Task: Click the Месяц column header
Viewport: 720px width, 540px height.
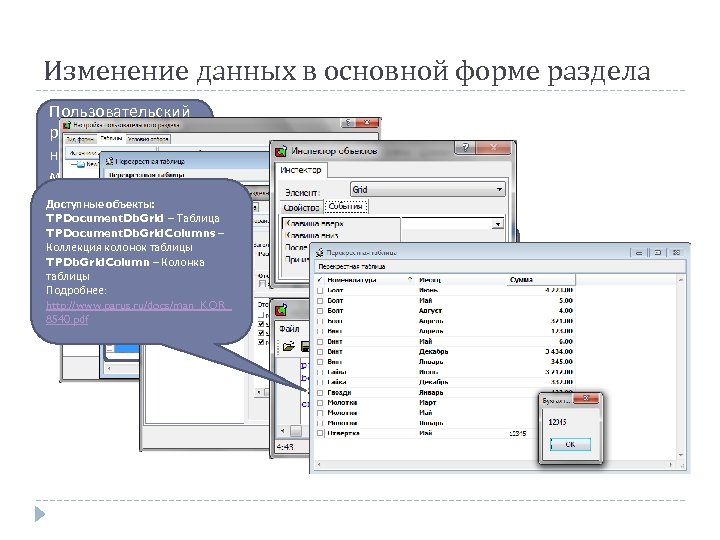Action: (x=461, y=280)
